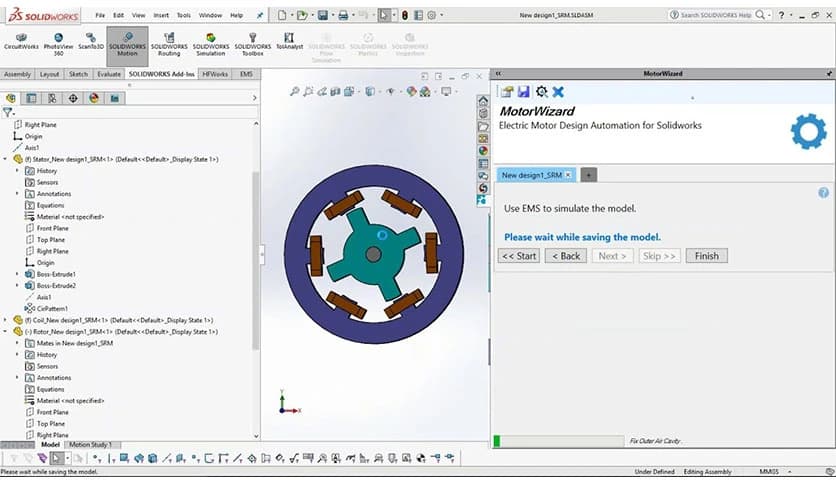Open the ScanTo3D add-in
Viewport: 836px width, 484px height.
[x=91, y=42]
